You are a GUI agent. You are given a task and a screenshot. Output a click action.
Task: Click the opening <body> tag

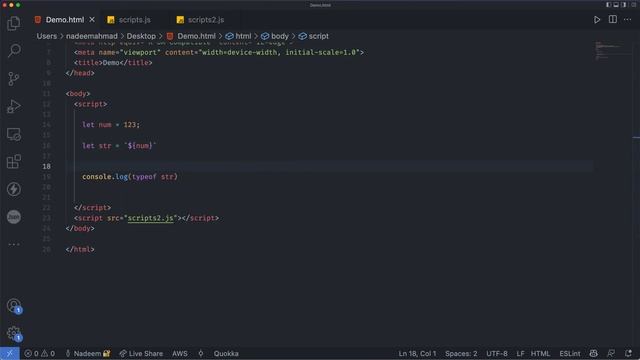(78, 94)
